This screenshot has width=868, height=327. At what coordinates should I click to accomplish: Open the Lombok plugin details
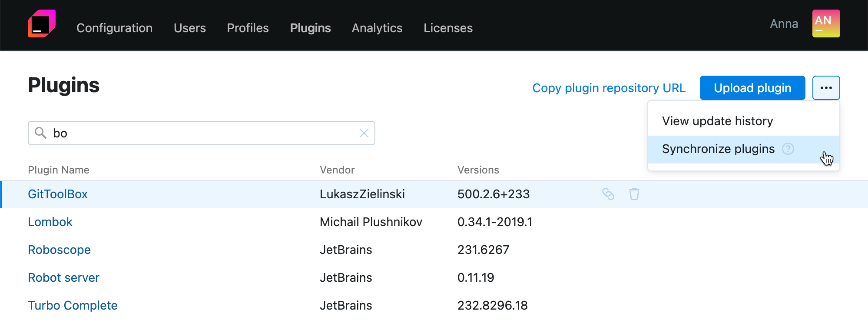point(50,222)
